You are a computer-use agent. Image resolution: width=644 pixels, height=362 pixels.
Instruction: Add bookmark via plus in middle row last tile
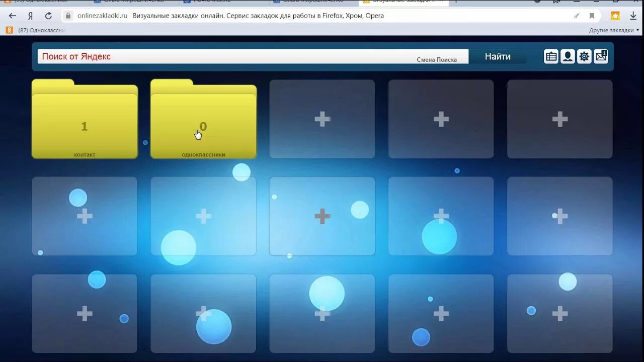560,216
